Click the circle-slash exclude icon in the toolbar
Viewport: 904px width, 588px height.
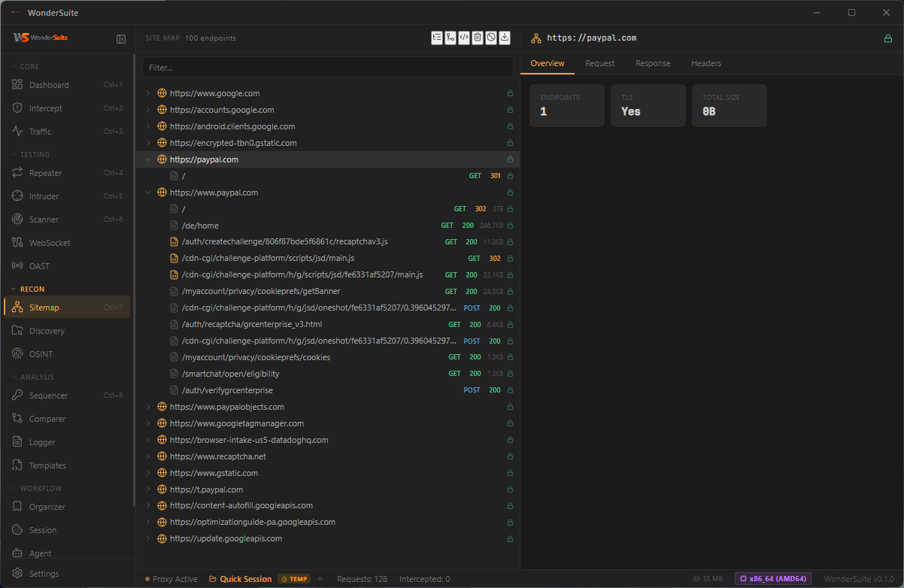(x=491, y=38)
